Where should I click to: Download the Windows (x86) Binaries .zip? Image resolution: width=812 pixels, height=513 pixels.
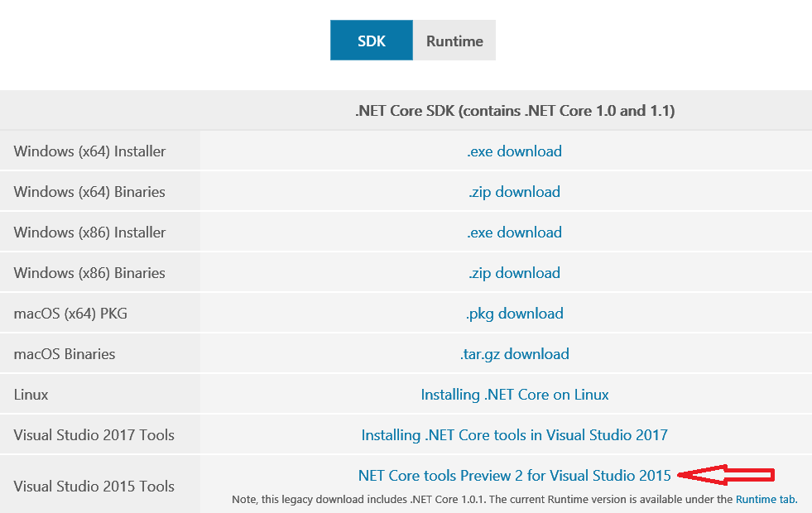point(514,273)
